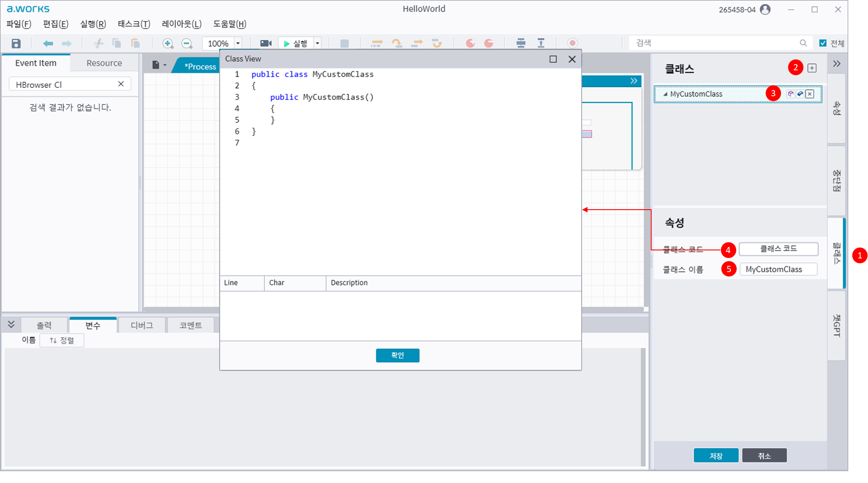
Task: Switch to the 출력 tab
Action: coord(44,325)
